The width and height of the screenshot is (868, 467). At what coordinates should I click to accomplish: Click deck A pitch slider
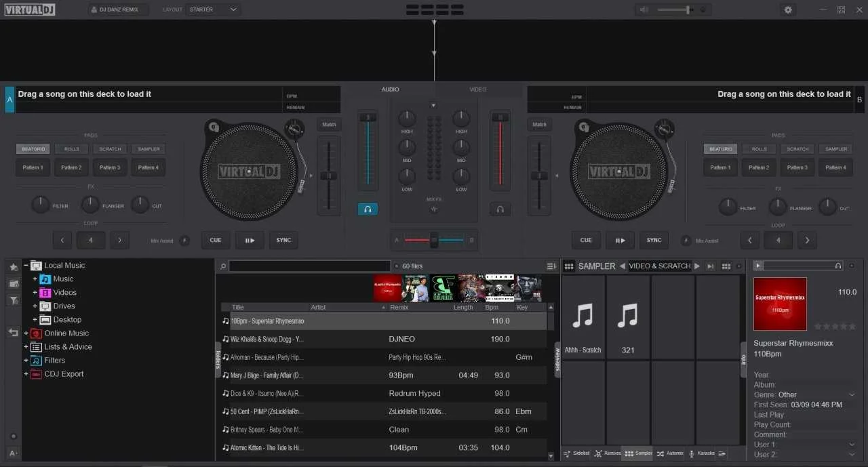(329, 175)
